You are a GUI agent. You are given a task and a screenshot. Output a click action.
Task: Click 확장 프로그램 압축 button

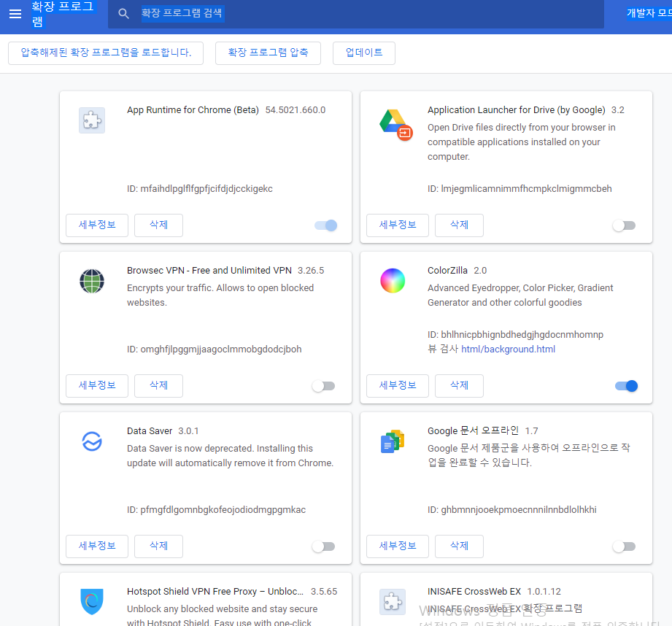[268, 53]
